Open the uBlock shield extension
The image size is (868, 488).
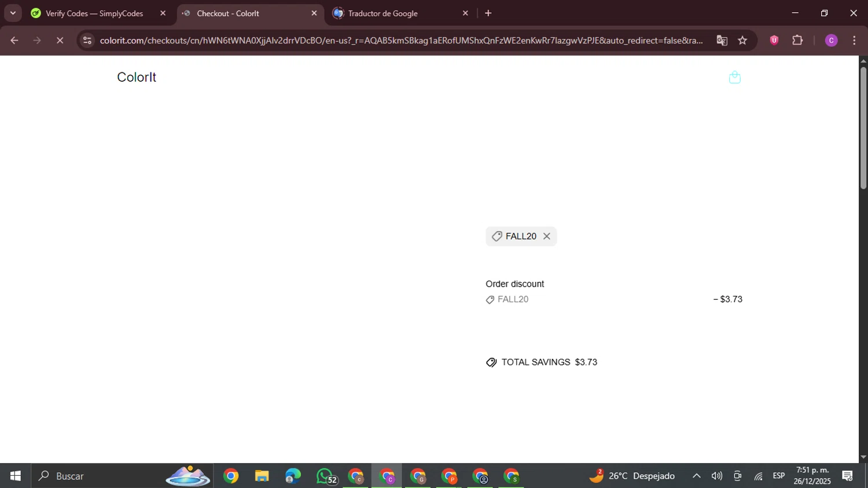[774, 40]
